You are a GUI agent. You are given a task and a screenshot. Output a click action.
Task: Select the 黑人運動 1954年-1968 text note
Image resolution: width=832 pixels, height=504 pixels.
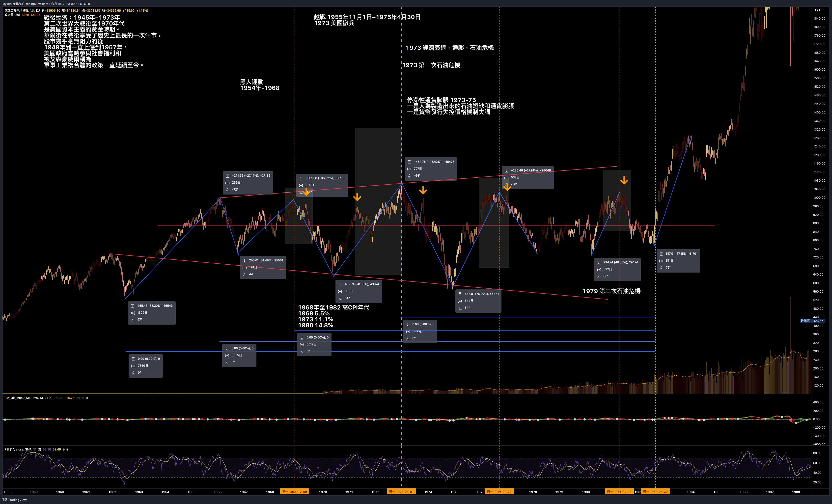[x=260, y=85]
